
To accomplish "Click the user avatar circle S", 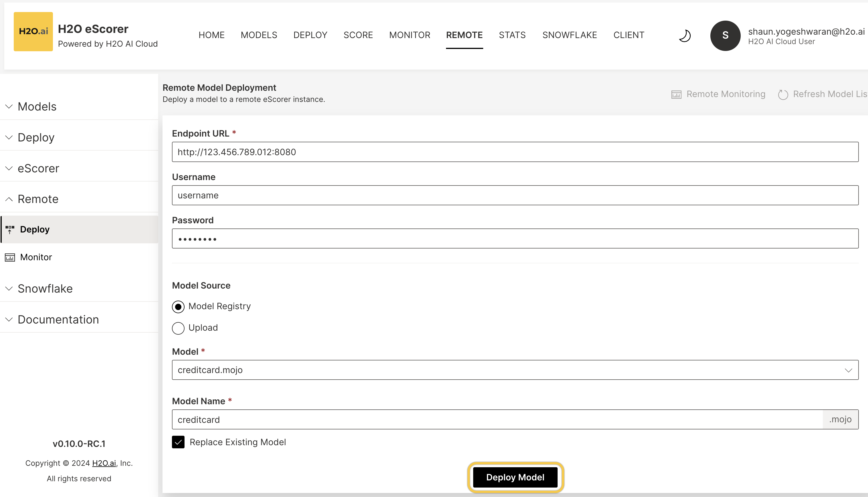I will [725, 35].
